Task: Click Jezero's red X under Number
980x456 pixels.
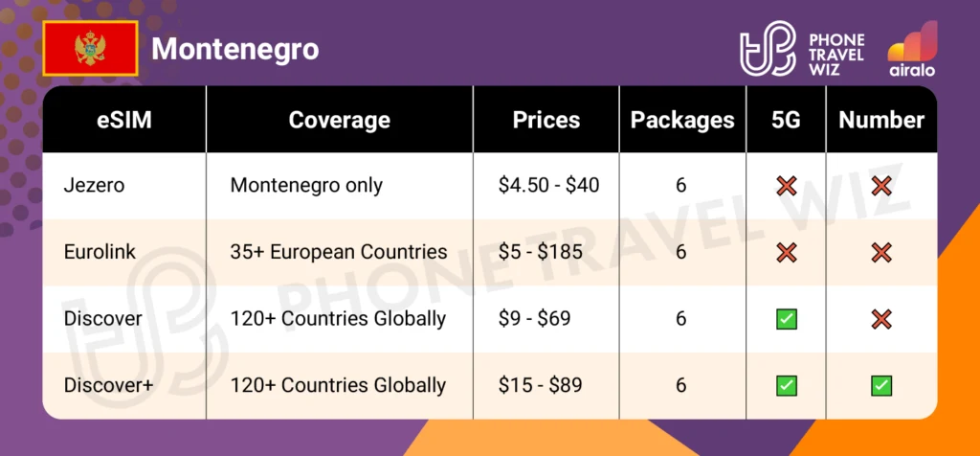Action: (x=880, y=186)
